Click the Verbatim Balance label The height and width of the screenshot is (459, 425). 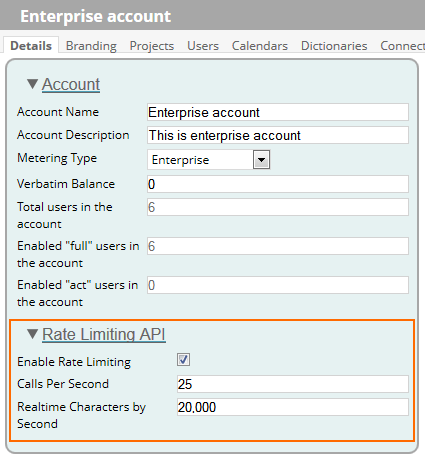[x=66, y=184]
